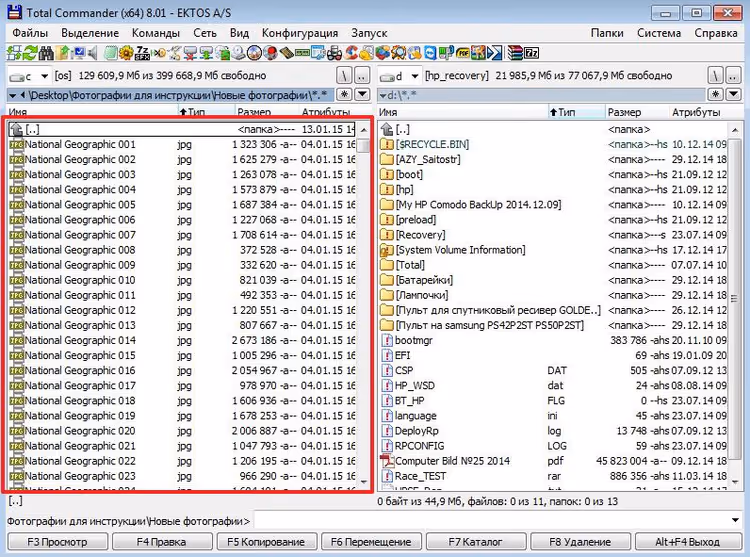Viewport: 750px width, 557px height.
Task: Launch CCleaner from the toolbar
Action: point(351,53)
